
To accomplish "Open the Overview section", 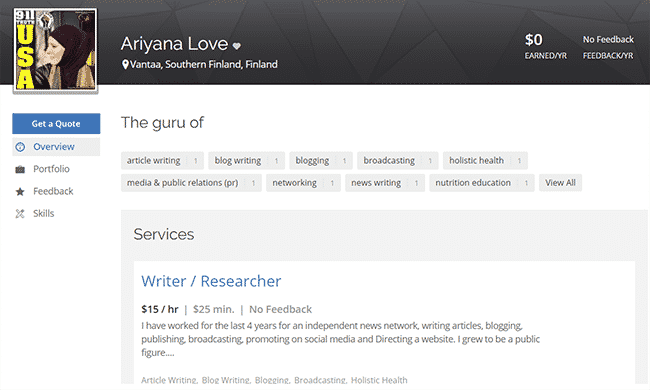I will point(56,147).
